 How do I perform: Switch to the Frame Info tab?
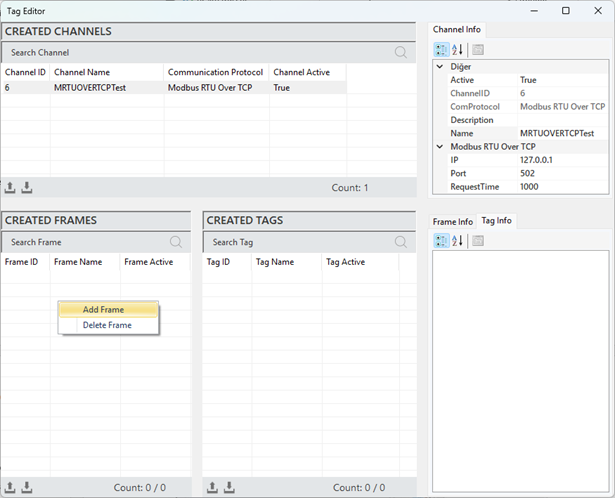click(x=453, y=222)
